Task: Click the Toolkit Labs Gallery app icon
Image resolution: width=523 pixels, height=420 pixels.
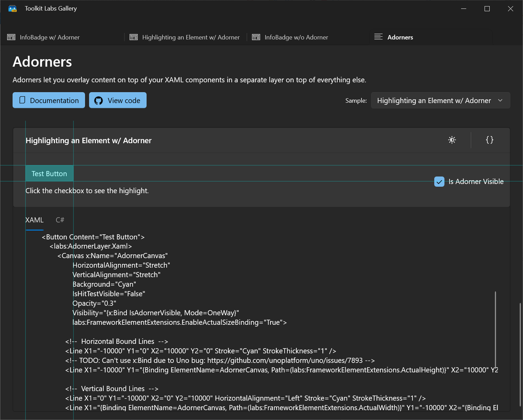Action: (x=13, y=9)
